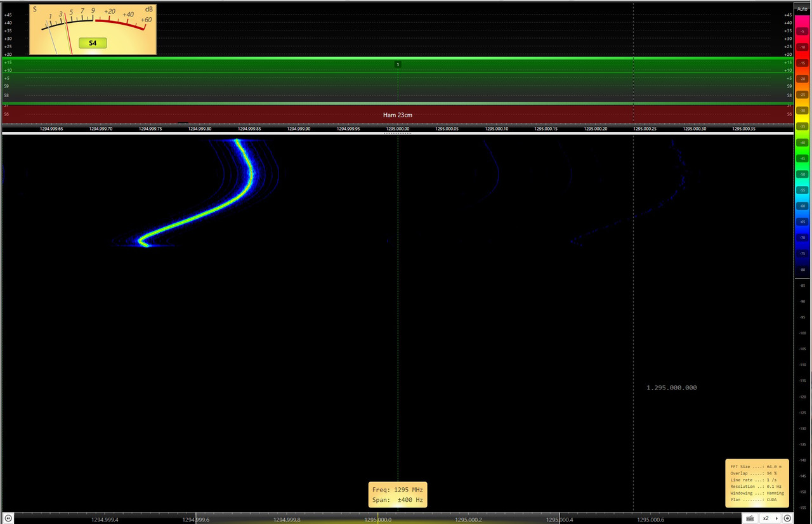This screenshot has width=812, height=524.
Task: Click the -40 dB color scale swatch
Action: 802,143
